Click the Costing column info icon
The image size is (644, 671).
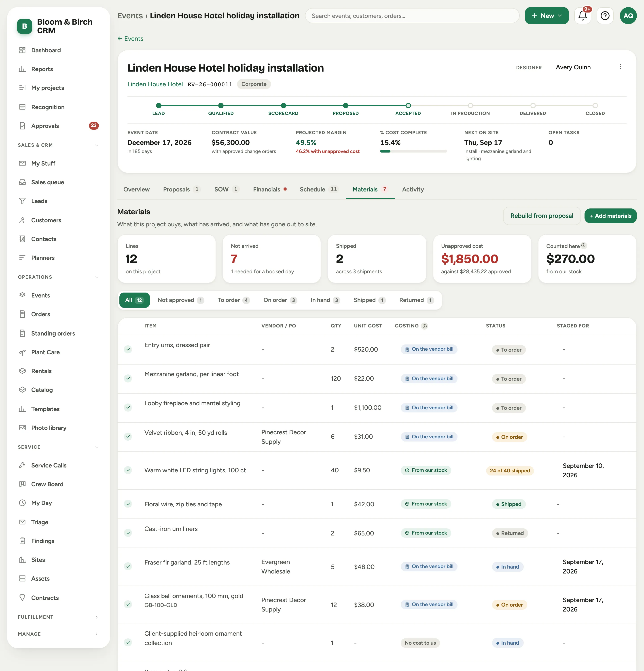(424, 326)
